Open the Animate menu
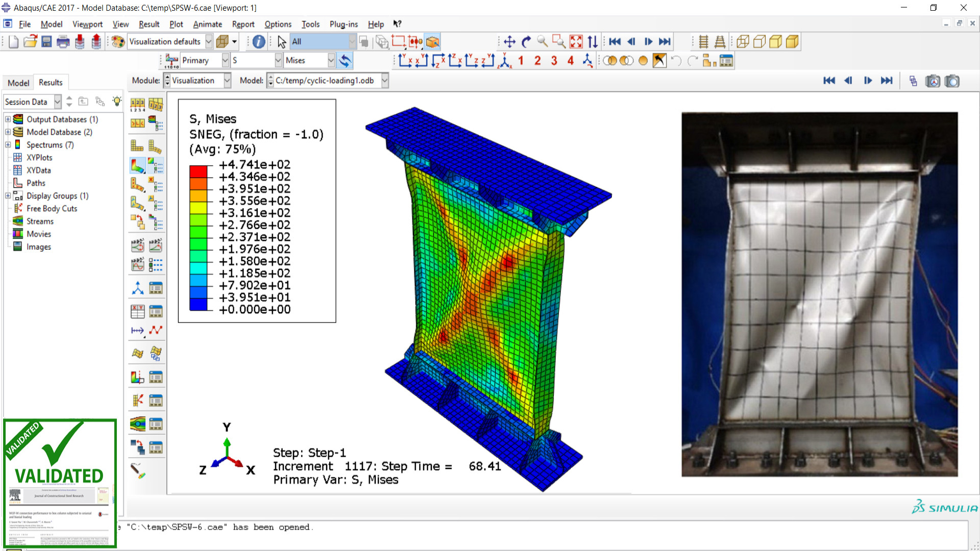Screen dimensions: 980x551 coord(207,24)
